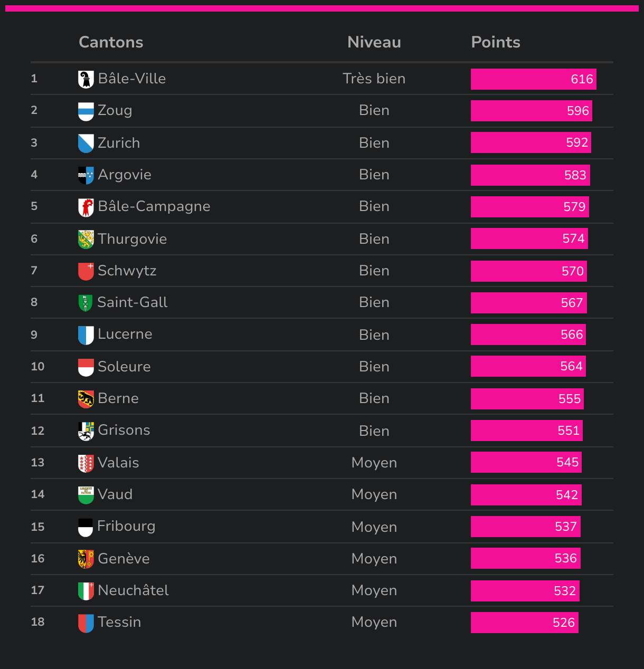The width and height of the screenshot is (644, 669).
Task: Click the Genève coat of arms icon
Action: (x=86, y=559)
